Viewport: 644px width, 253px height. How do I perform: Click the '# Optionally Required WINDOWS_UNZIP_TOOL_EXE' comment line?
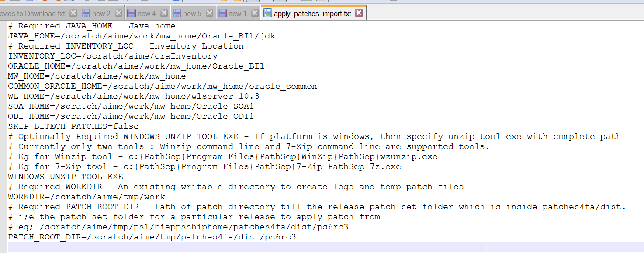(x=315, y=136)
